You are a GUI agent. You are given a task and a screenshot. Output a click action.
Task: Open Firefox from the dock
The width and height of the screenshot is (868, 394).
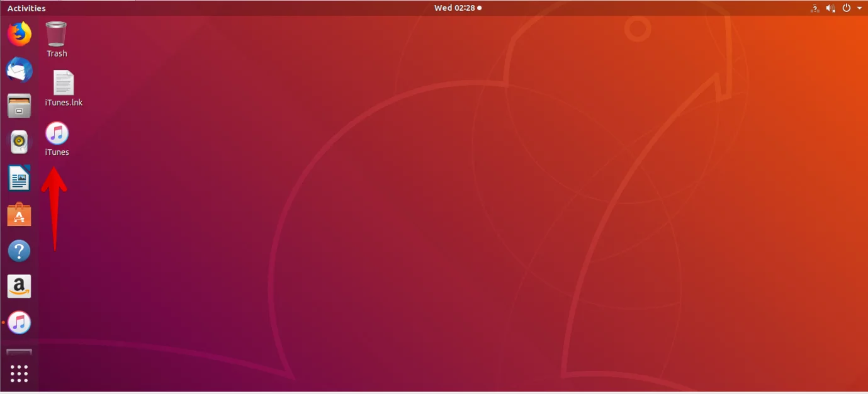[x=20, y=33]
